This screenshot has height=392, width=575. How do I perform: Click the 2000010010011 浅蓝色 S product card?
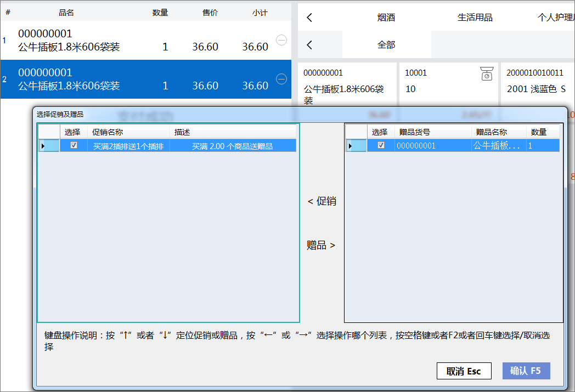tap(538, 84)
